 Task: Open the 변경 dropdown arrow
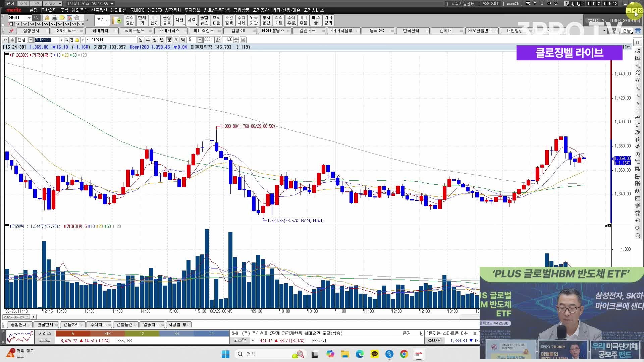point(31,40)
